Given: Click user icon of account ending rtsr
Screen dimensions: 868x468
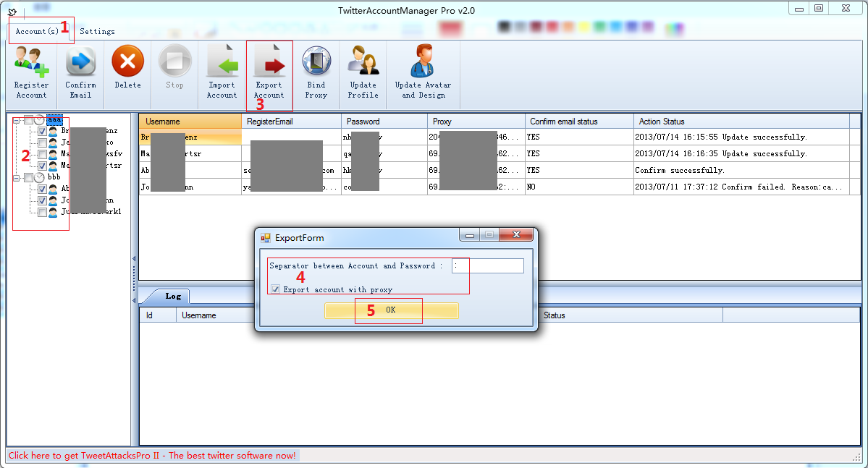Looking at the screenshot, I should [53, 166].
